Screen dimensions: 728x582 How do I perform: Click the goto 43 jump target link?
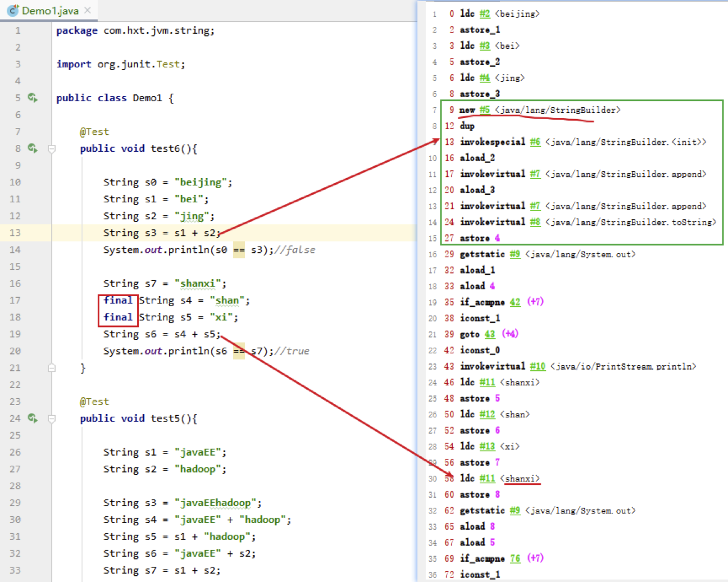(x=490, y=334)
